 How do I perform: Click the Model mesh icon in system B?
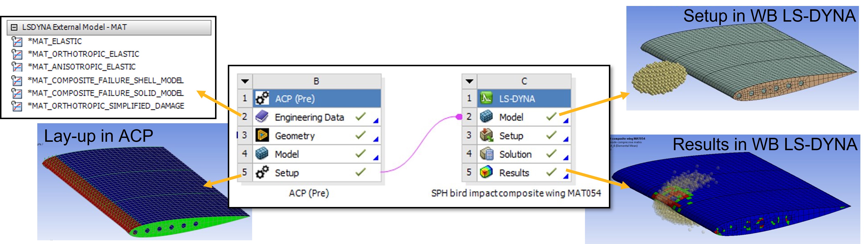(x=262, y=154)
